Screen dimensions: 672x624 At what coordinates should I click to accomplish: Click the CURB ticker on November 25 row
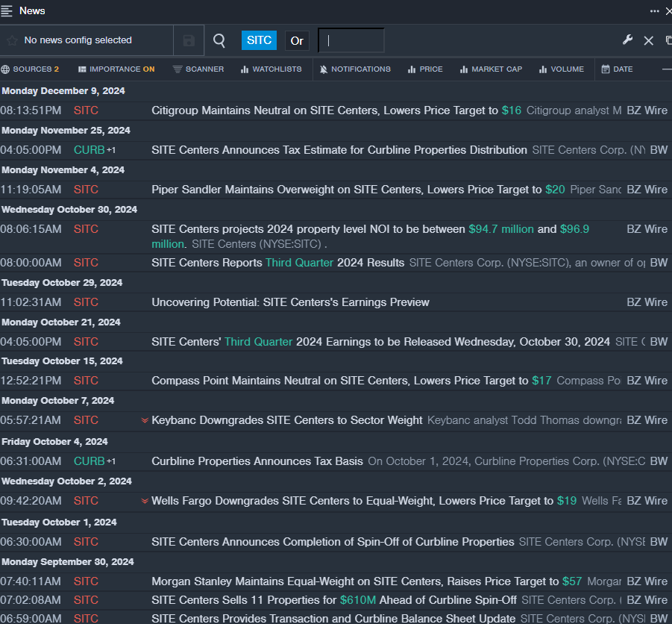pos(89,150)
